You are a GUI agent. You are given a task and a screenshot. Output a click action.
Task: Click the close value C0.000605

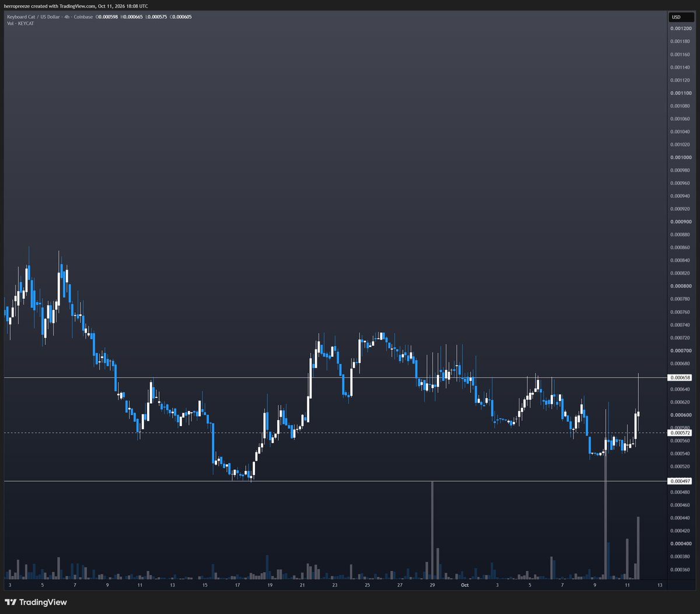point(180,16)
